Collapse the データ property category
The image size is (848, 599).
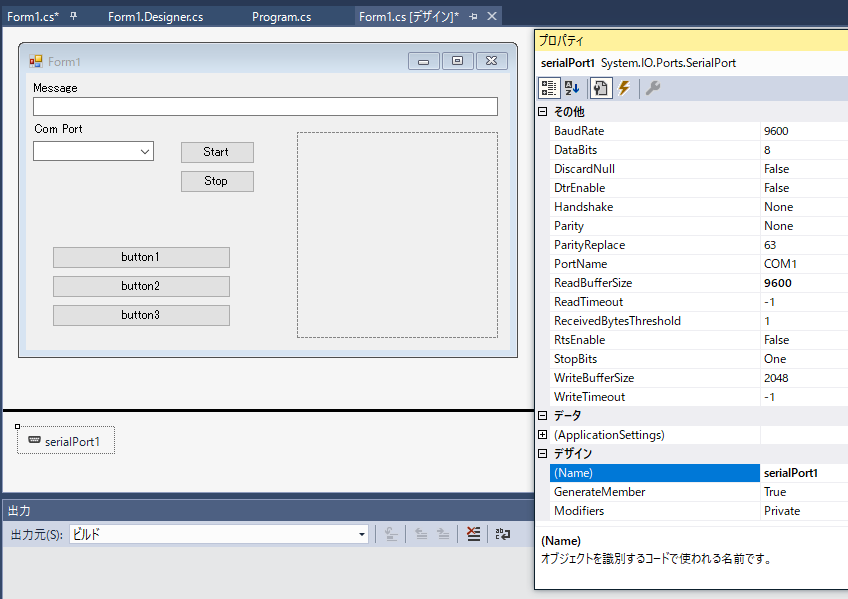tap(542, 415)
